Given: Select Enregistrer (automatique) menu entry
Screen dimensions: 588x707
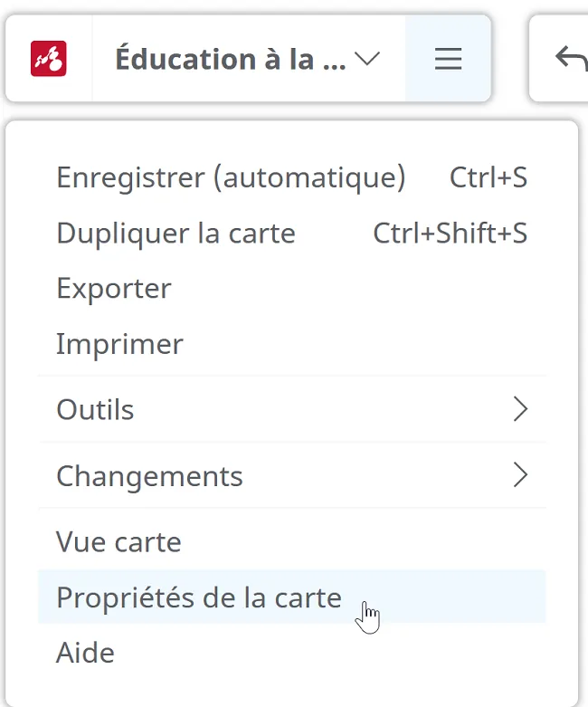Looking at the screenshot, I should pos(292,177).
